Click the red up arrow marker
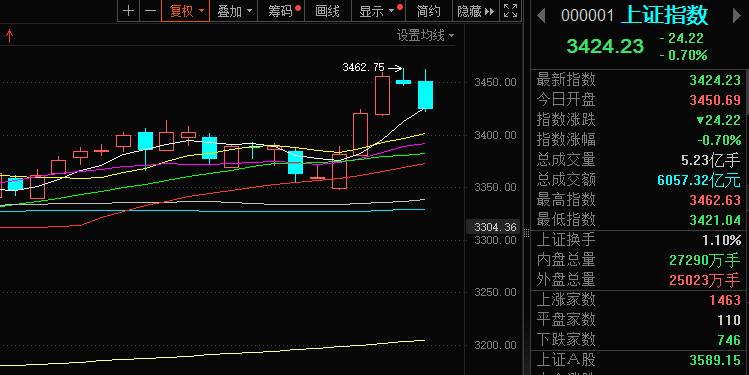749x375 pixels. click(x=9, y=36)
